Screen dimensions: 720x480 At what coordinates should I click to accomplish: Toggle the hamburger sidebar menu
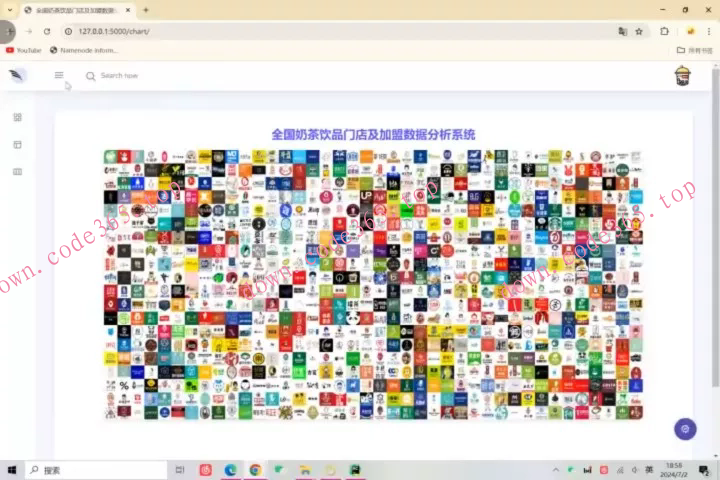click(59, 75)
